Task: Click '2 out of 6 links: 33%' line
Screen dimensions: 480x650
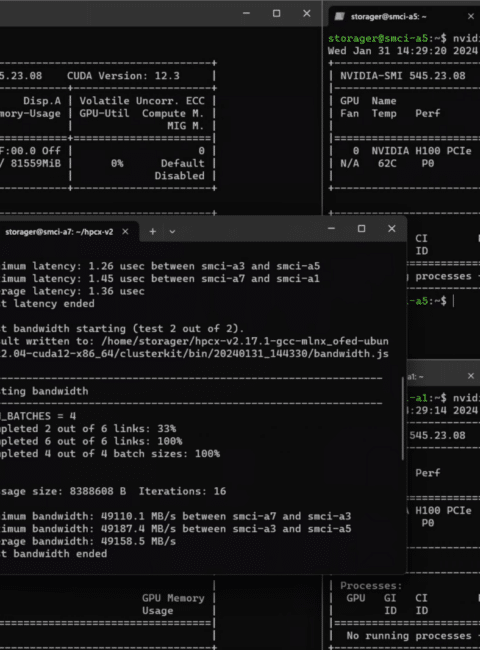Action: coord(88,429)
